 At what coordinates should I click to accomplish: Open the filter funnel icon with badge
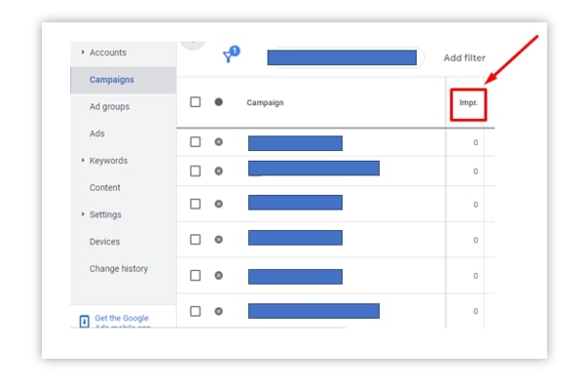pyautogui.click(x=231, y=55)
